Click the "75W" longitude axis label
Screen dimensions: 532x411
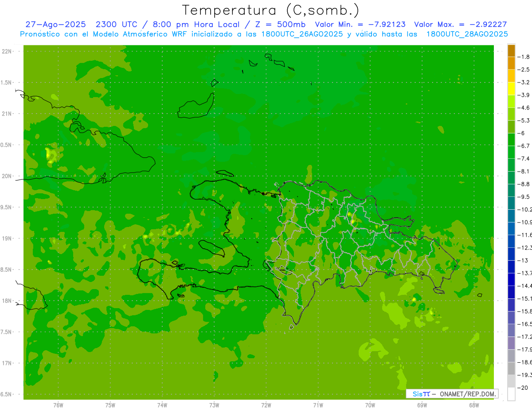pyautogui.click(x=110, y=405)
